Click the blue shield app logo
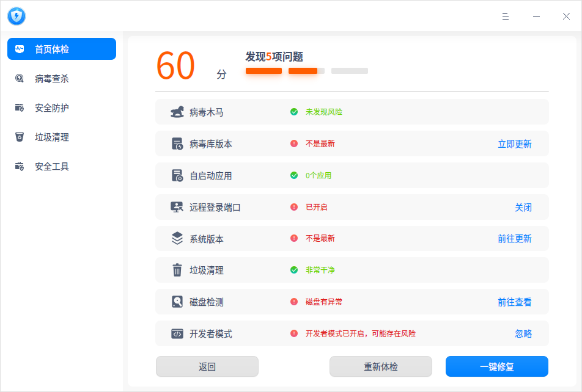This screenshot has height=392, width=582. coord(17,16)
